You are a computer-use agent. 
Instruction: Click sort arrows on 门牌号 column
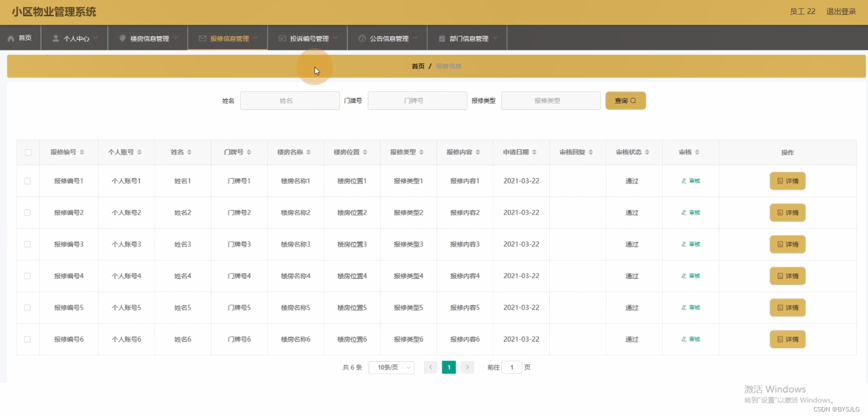click(249, 152)
